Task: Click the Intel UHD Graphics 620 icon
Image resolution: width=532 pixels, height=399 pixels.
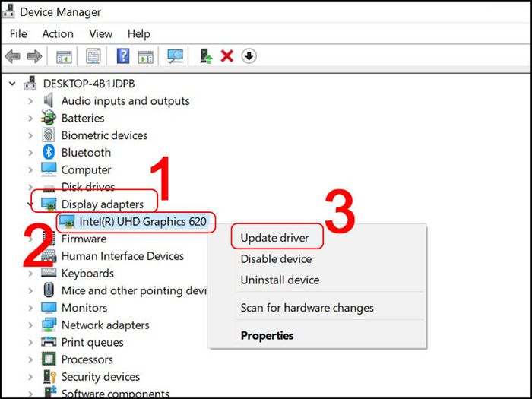Action: (x=67, y=222)
